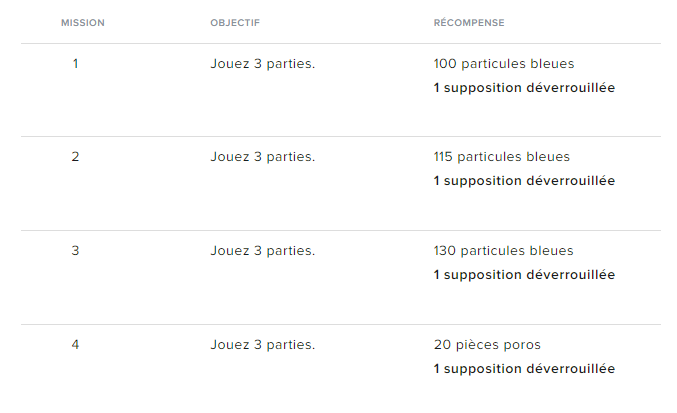Click the RÉCOMPENSE column header
Viewport: 677px width, 413px height.
tap(469, 22)
